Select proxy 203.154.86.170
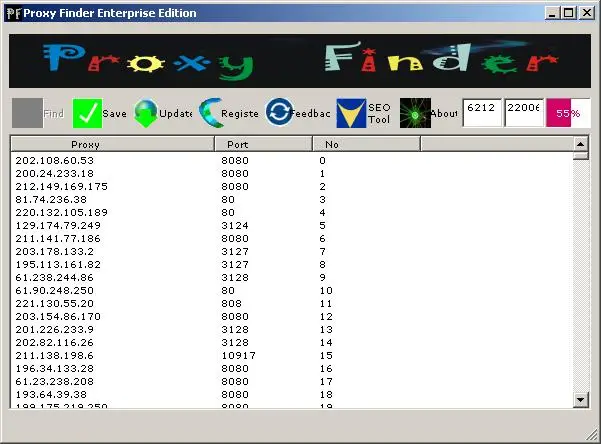Image resolution: width=601 pixels, height=444 pixels. pyautogui.click(x=58, y=316)
